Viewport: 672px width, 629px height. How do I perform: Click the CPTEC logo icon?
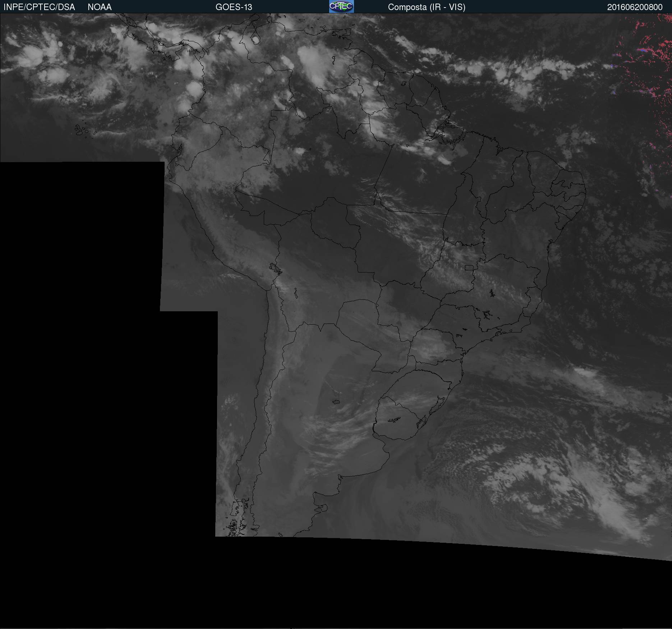pyautogui.click(x=341, y=6)
